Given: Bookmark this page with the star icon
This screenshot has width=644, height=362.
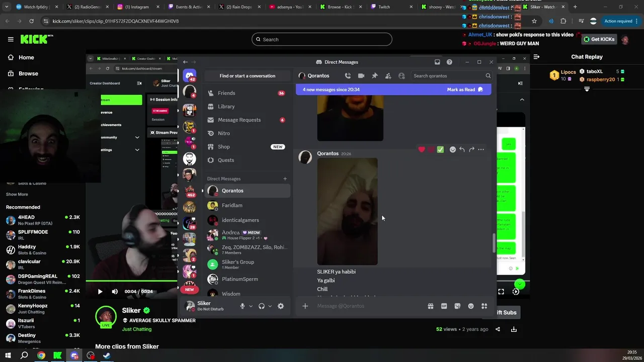Looking at the screenshot, I should click(x=534, y=21).
